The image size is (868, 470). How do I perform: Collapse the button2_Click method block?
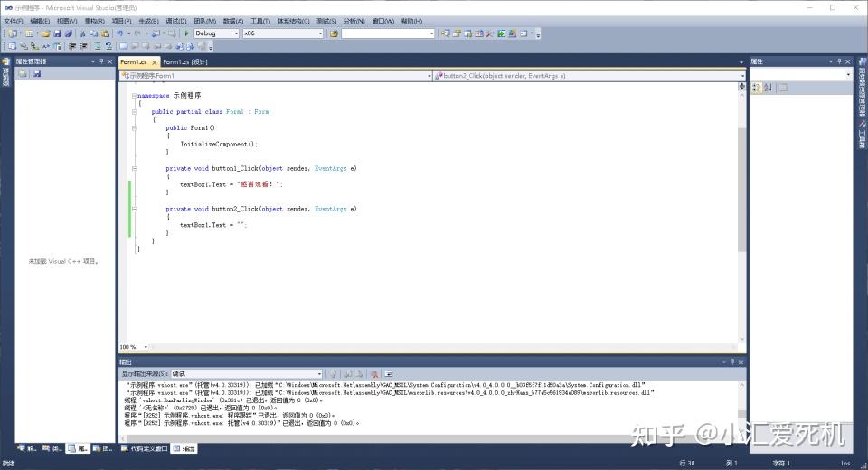tap(134, 210)
